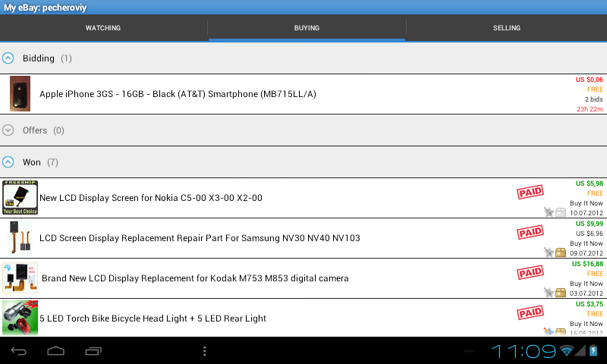The image size is (607, 364).
Task: Tap shipped box icon on Kodak M753 row
Action: pyautogui.click(x=561, y=293)
